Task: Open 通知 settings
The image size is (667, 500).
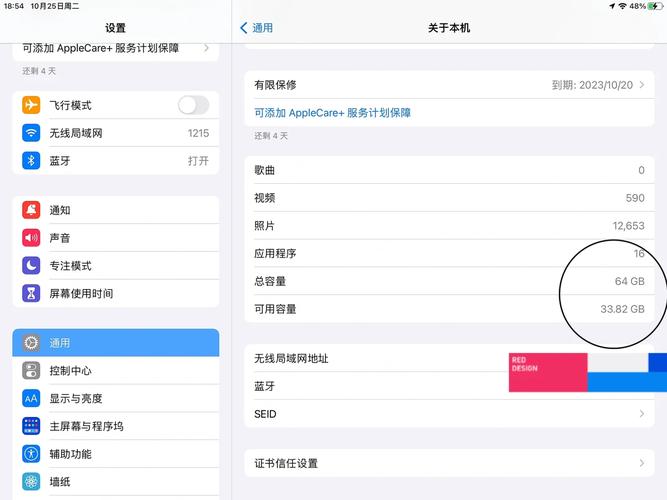Action: (x=116, y=210)
